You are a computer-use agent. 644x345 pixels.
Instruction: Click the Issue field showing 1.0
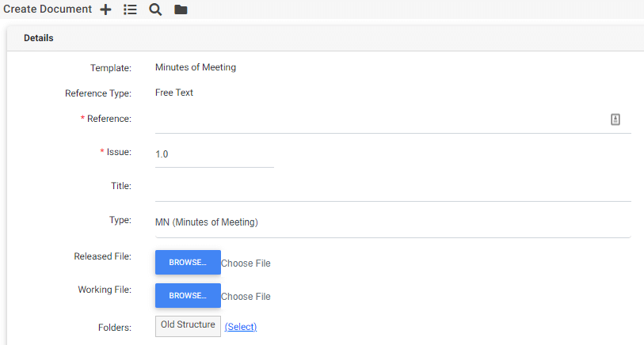tap(214, 154)
